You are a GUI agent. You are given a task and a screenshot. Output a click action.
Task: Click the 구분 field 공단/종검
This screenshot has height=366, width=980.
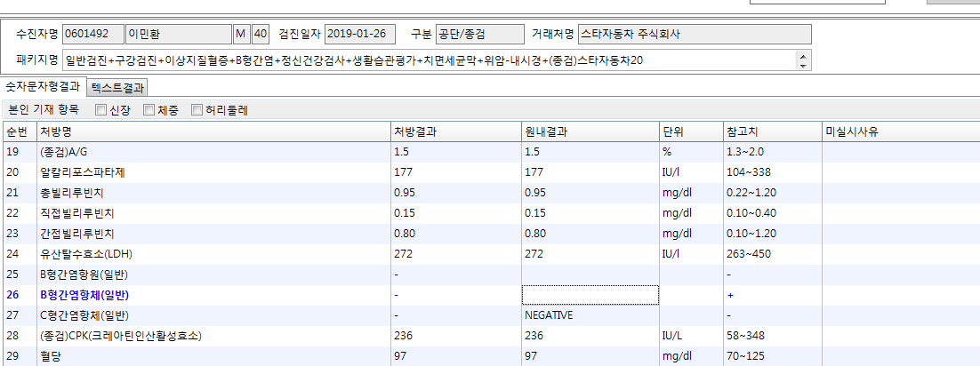coord(479,34)
